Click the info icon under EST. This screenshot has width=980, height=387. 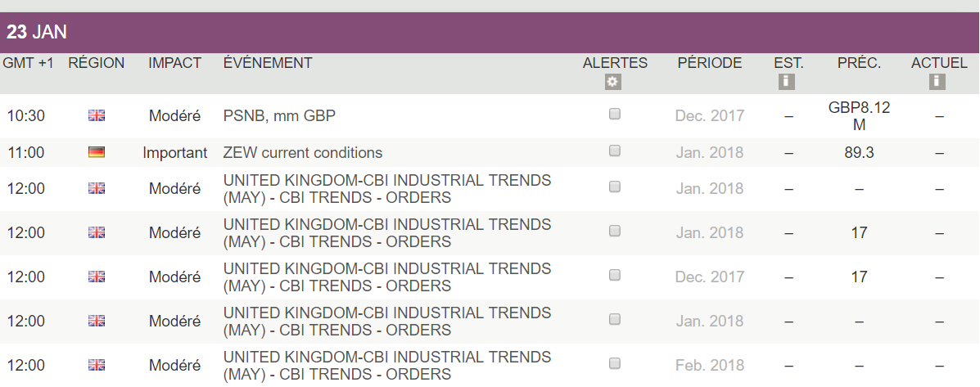[788, 82]
